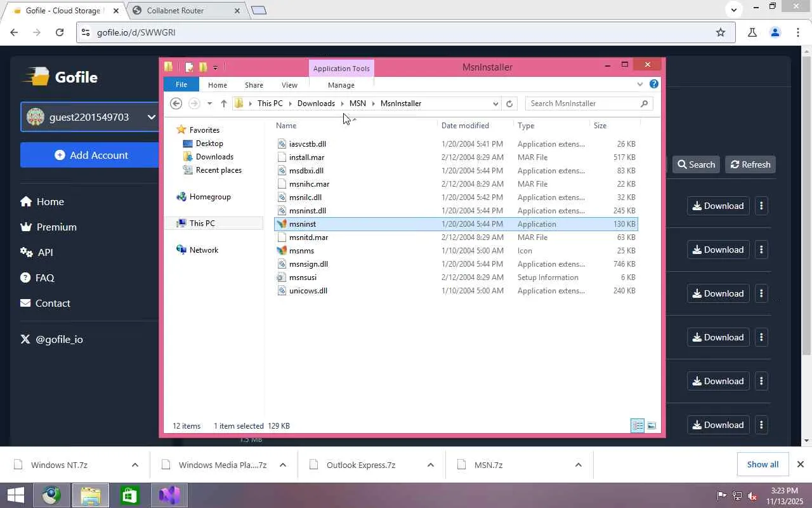
Task: Open options arrow for MSN.7z download
Action: 579,465
